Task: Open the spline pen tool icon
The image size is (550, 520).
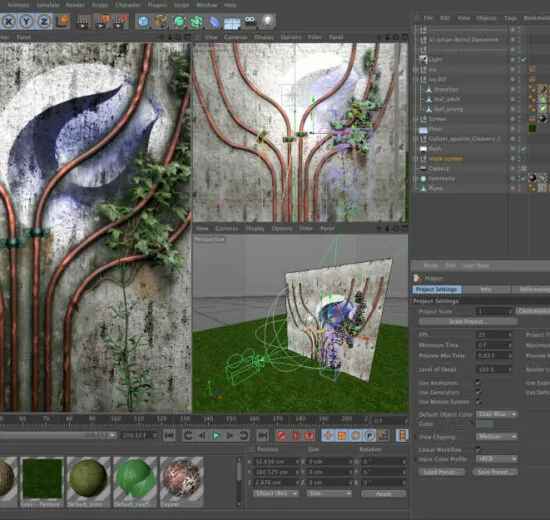Action: [x=161, y=22]
